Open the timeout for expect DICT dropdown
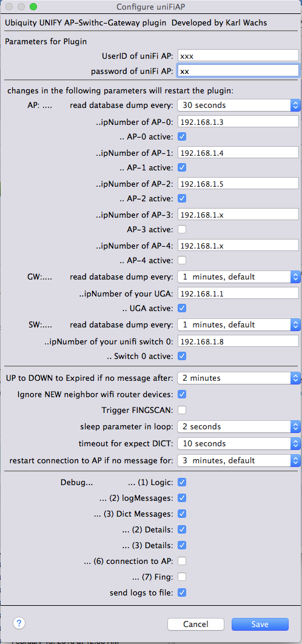Viewport: 302px width, 644px height. 239,443
